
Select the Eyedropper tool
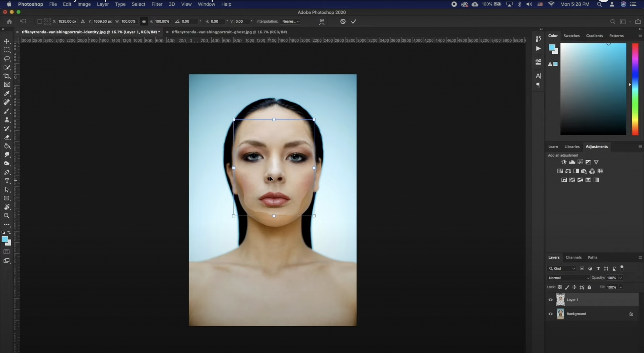[7, 93]
